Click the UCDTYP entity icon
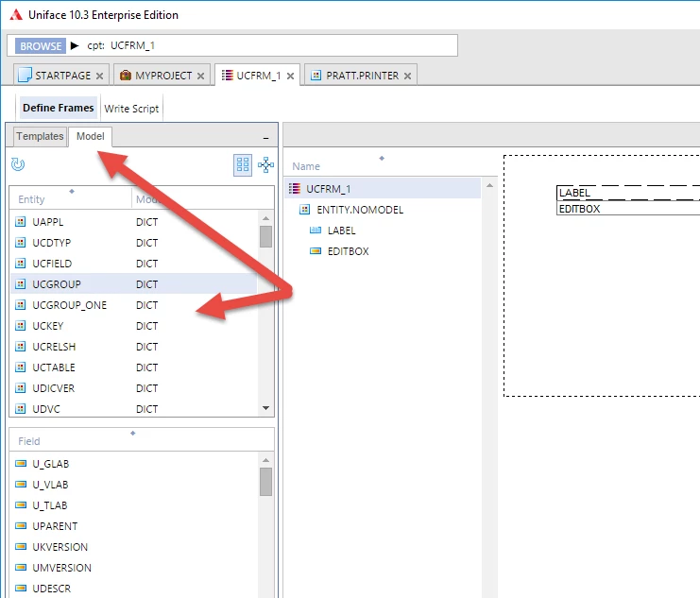 [21, 243]
